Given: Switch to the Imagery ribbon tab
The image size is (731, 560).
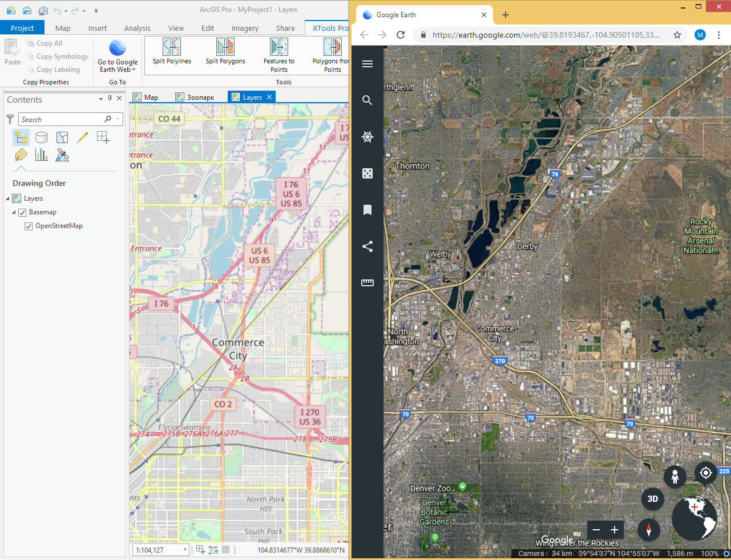Looking at the screenshot, I should click(x=245, y=28).
